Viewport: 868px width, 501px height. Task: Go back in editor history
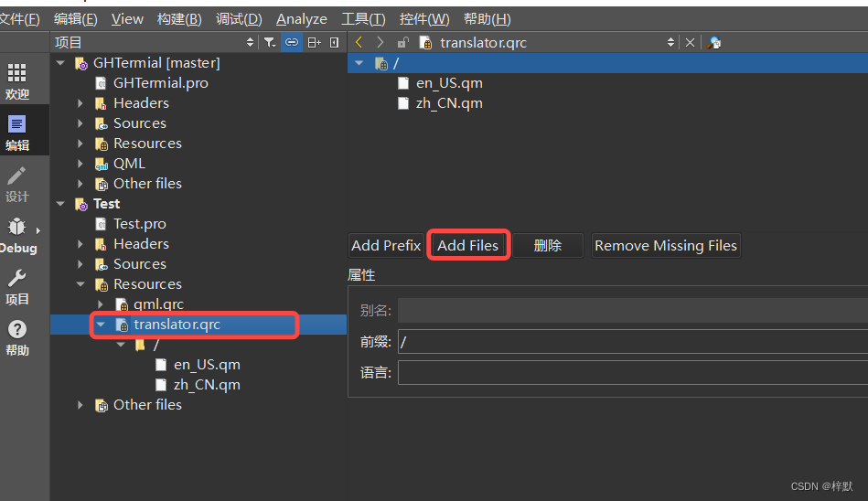359,43
